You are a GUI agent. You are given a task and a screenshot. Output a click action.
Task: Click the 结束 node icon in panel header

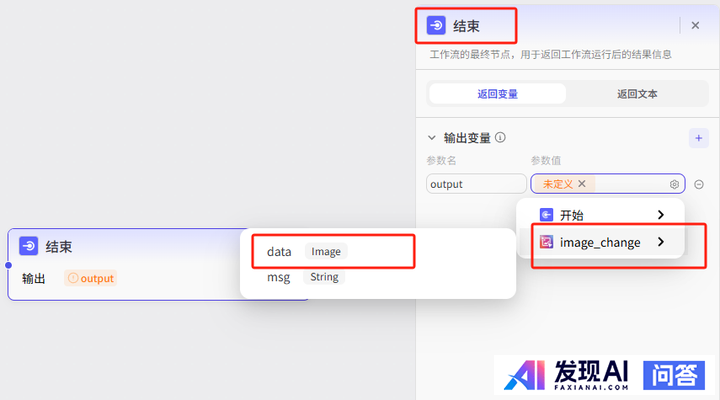436,26
